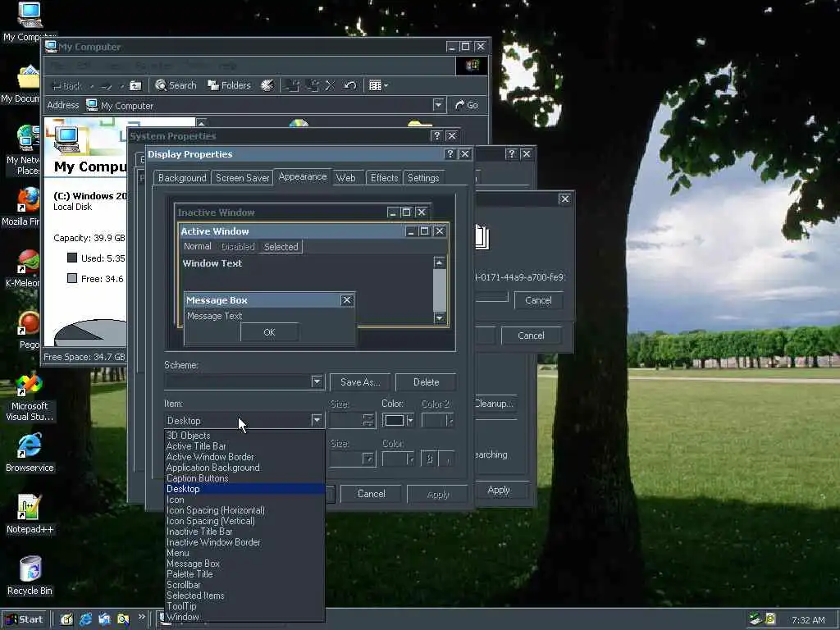Viewport: 840px width, 630px height.
Task: Select Message Box from Item list
Action: click(x=244, y=564)
